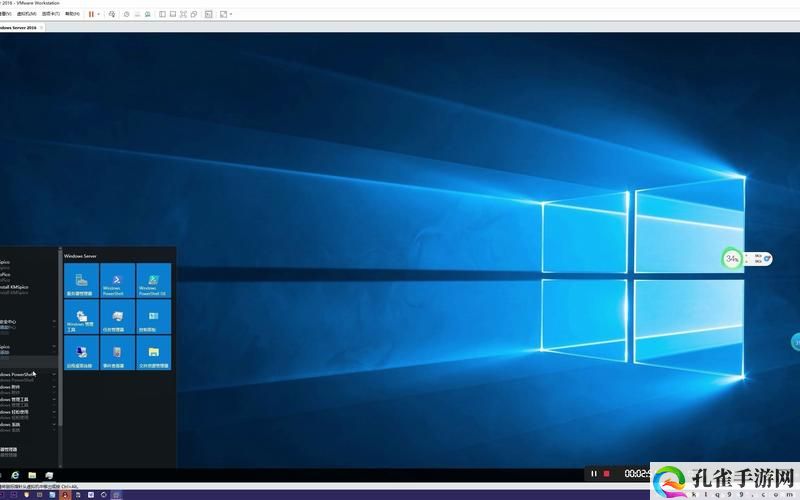
Task: Enter full screen mode from VMware toolbar
Action: 183,14
